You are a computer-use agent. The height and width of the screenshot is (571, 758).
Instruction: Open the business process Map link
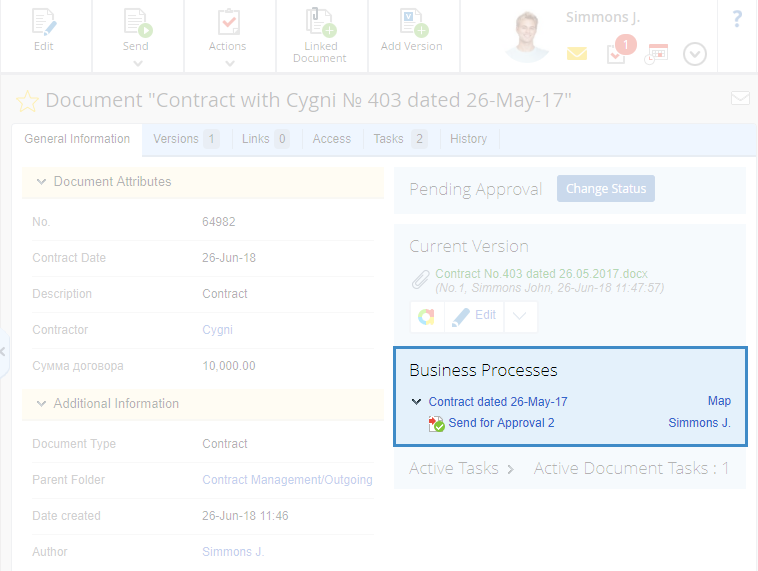click(719, 401)
